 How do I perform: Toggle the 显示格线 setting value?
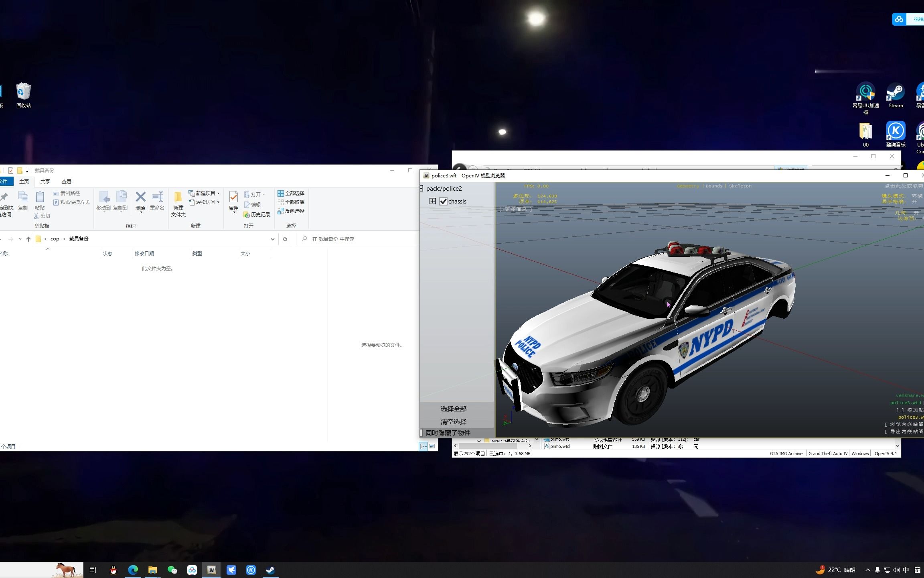tap(914, 201)
